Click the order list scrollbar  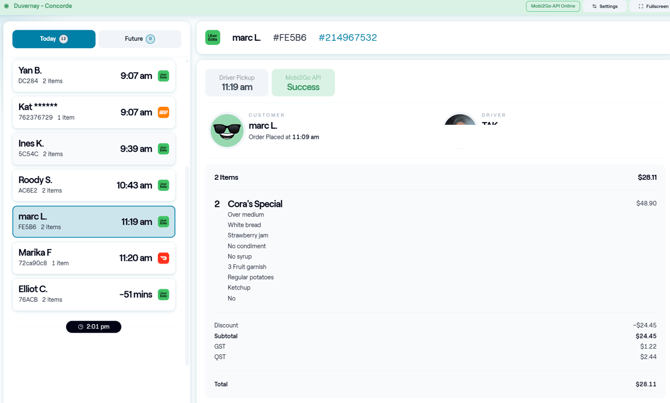click(x=187, y=265)
